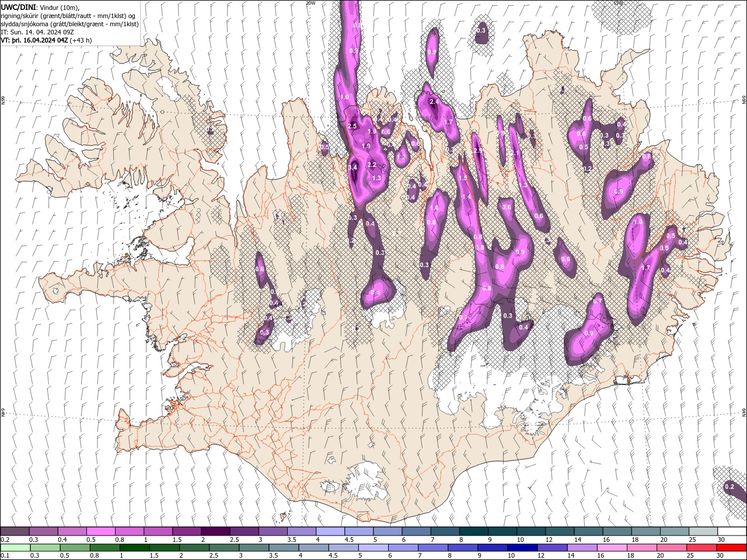This screenshot has width=747, height=560.
Task: Pick the deep plum 2–2.5 snow-scale swatch
Action: click(215, 531)
